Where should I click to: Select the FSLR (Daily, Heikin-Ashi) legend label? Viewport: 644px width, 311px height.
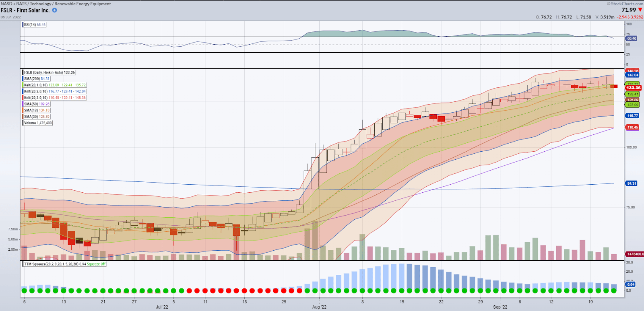coord(50,72)
